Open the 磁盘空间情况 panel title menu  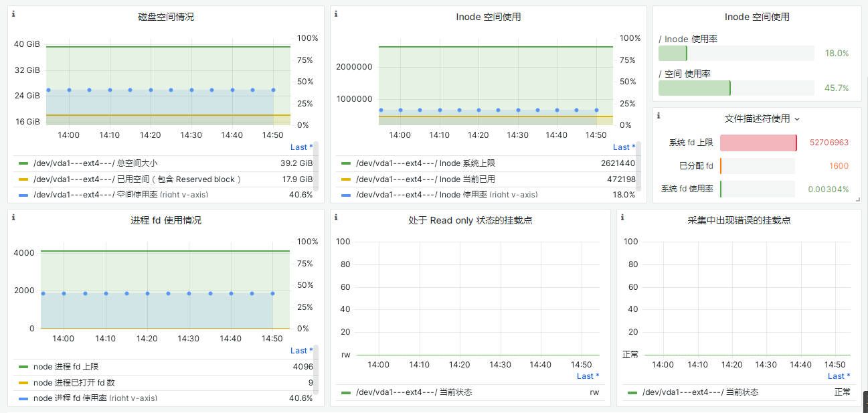(165, 17)
